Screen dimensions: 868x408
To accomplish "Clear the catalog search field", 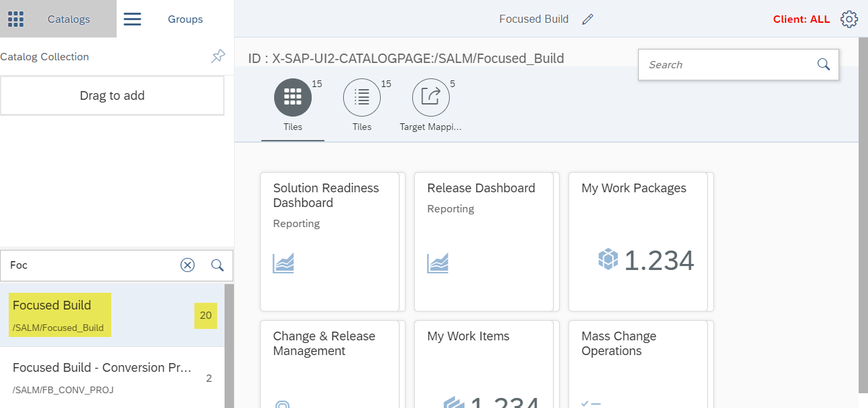I will click(188, 265).
